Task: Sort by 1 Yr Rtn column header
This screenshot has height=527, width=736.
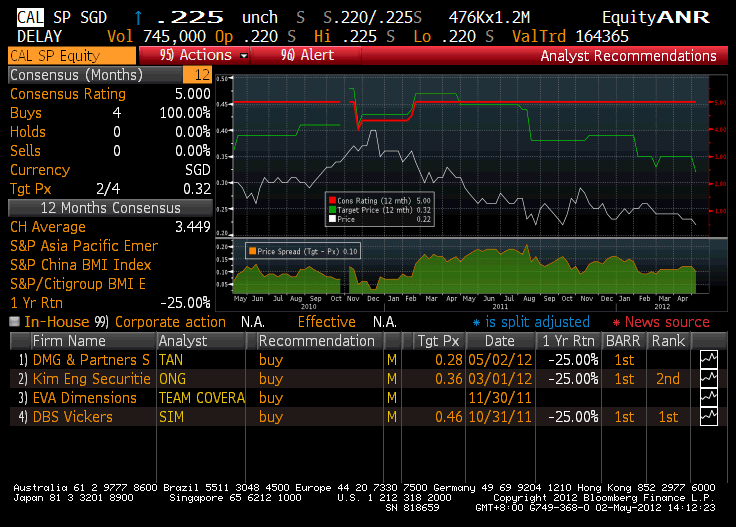Action: click(568, 341)
